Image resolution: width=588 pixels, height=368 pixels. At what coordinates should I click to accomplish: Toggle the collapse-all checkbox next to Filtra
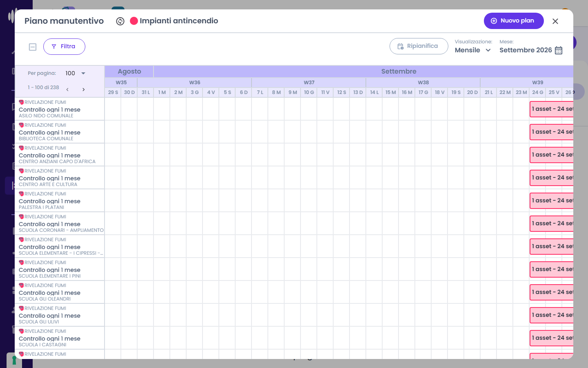tap(33, 47)
